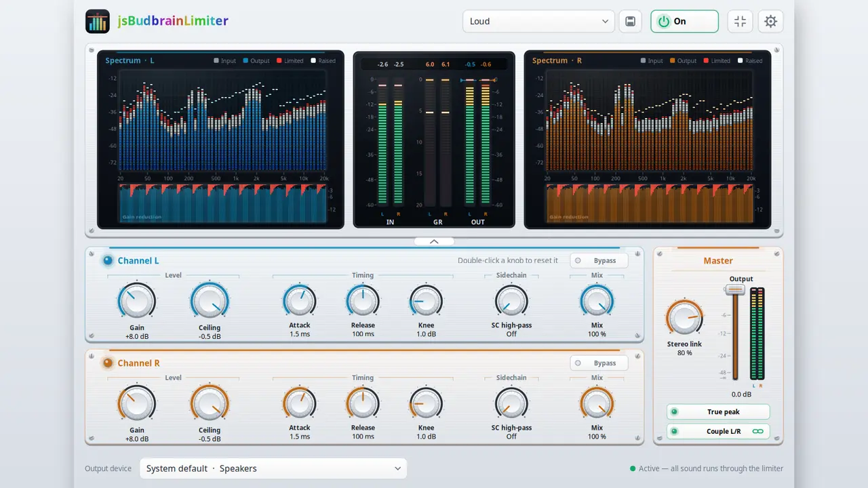Click the Channel R Mix knob
This screenshot has height=488, width=868.
point(597,403)
